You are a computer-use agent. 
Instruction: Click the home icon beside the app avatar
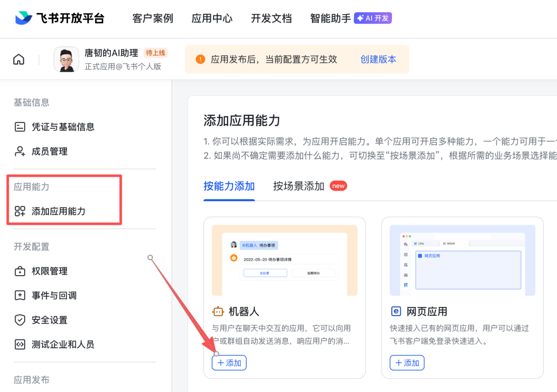pos(19,59)
